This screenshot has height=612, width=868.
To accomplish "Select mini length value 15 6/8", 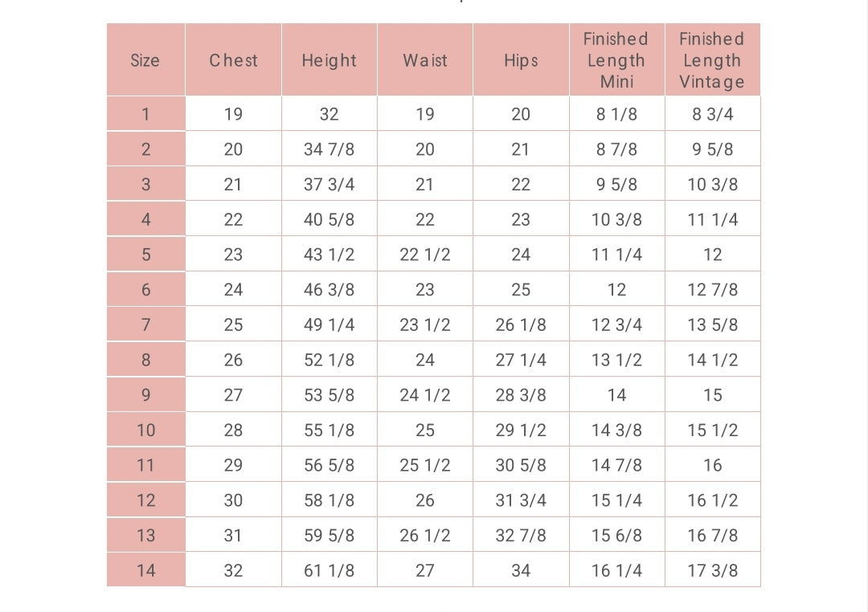I will [616, 535].
